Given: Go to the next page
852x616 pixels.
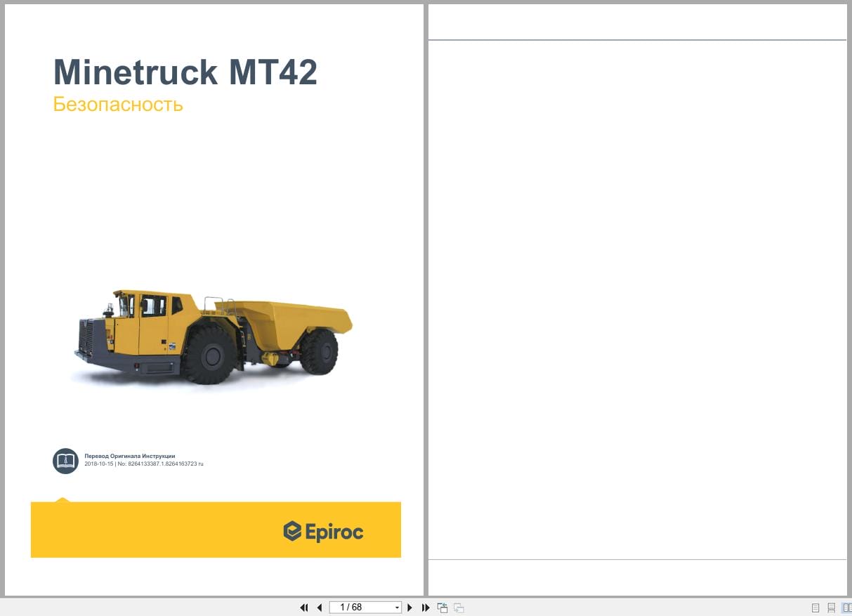Looking at the screenshot, I should pos(410,608).
